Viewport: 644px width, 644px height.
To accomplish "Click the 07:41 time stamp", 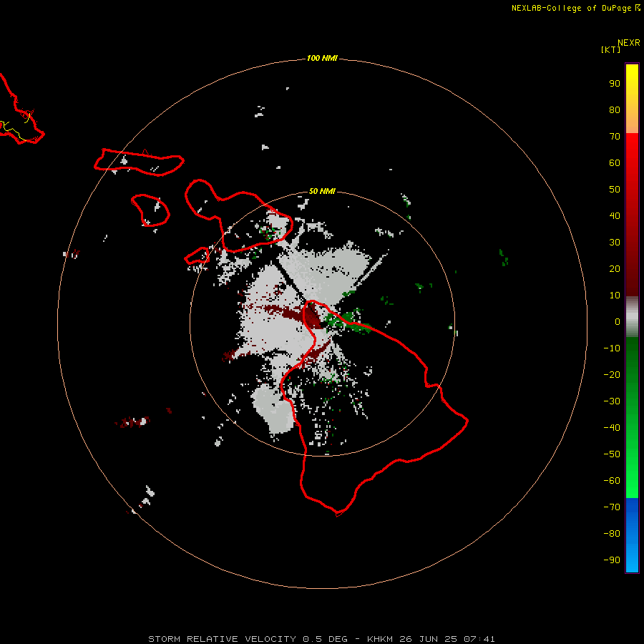I will pyautogui.click(x=479, y=639).
